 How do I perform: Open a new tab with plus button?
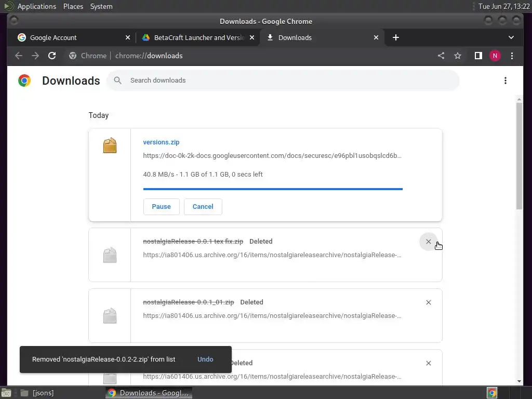click(395, 37)
